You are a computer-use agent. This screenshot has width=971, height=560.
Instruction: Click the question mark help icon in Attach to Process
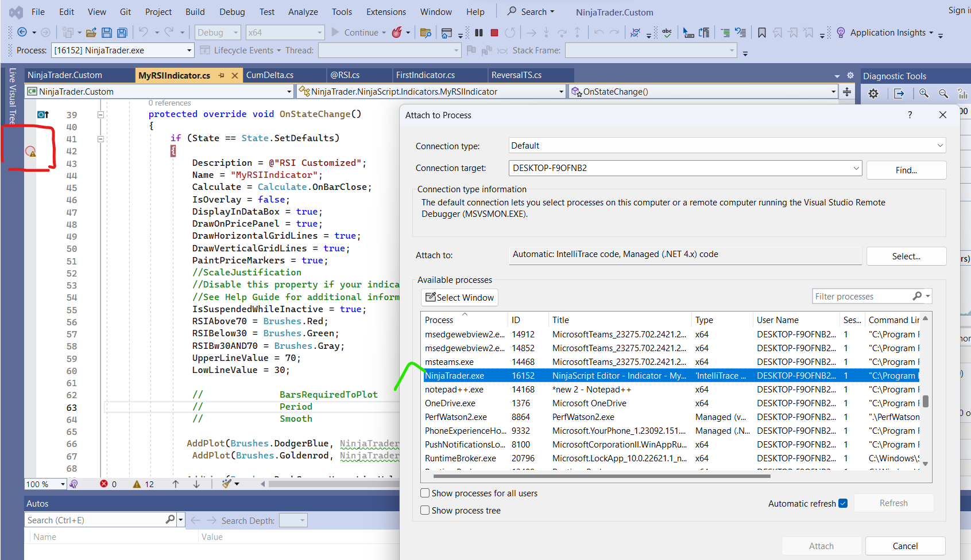pyautogui.click(x=910, y=115)
